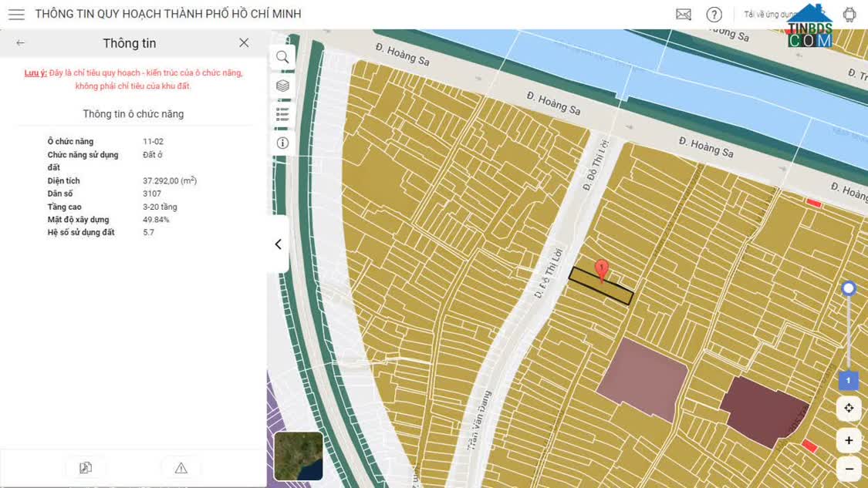Click the pink planning zone parcel
868x488 pixels.
point(642,379)
